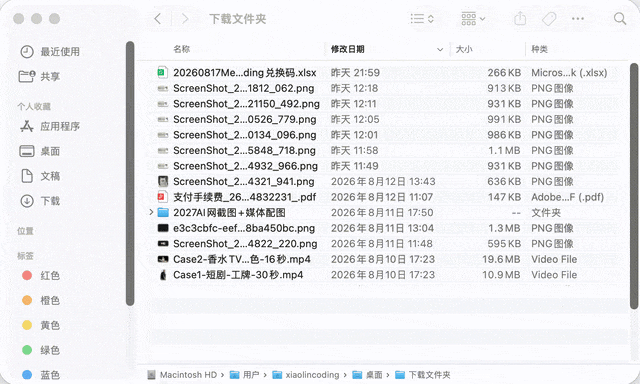The image size is (640, 384).
Task: Select 共享 in the sidebar
Action: pyautogui.click(x=40, y=77)
